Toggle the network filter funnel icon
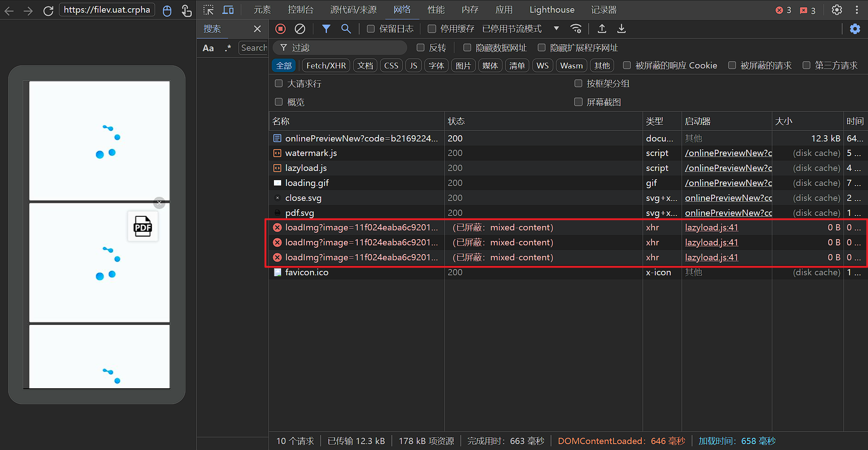Image resolution: width=868 pixels, height=450 pixels. coord(326,29)
